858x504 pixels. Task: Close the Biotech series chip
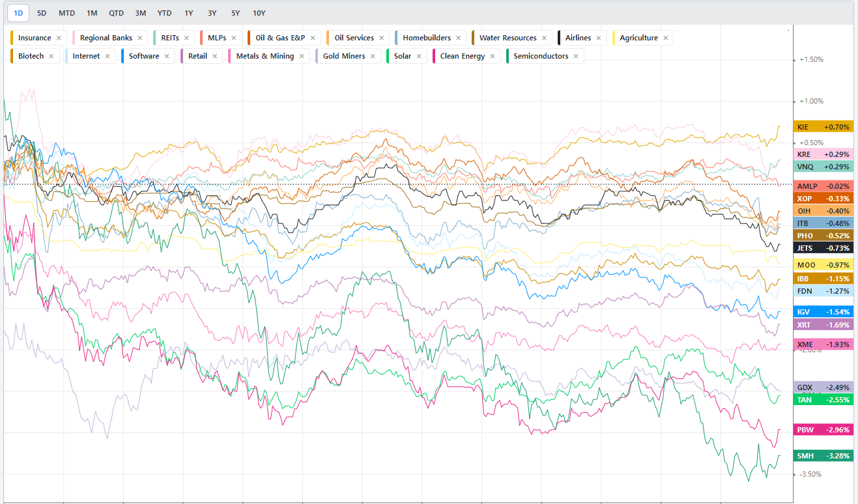pos(51,56)
